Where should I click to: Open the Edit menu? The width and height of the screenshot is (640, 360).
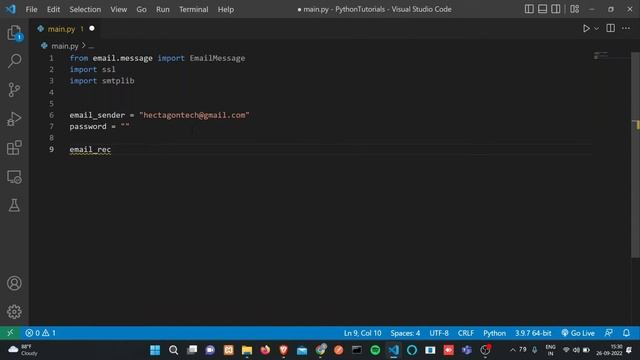point(53,9)
